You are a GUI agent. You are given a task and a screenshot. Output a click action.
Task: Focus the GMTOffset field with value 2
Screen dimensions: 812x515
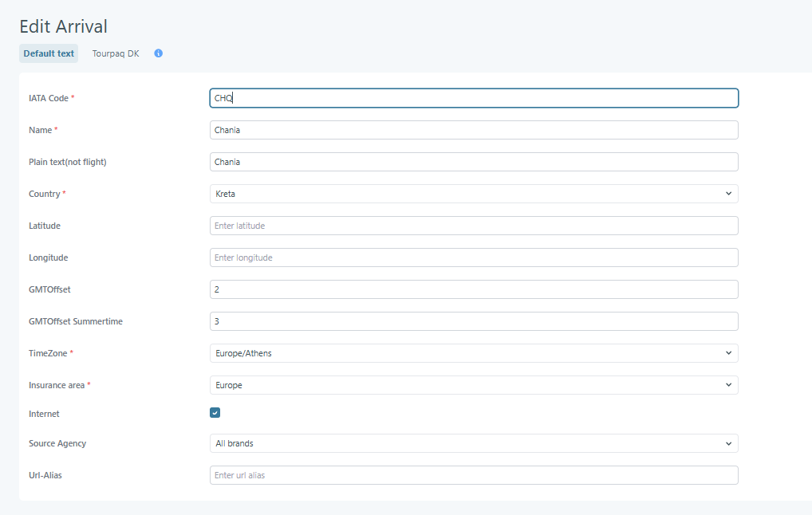click(x=473, y=289)
